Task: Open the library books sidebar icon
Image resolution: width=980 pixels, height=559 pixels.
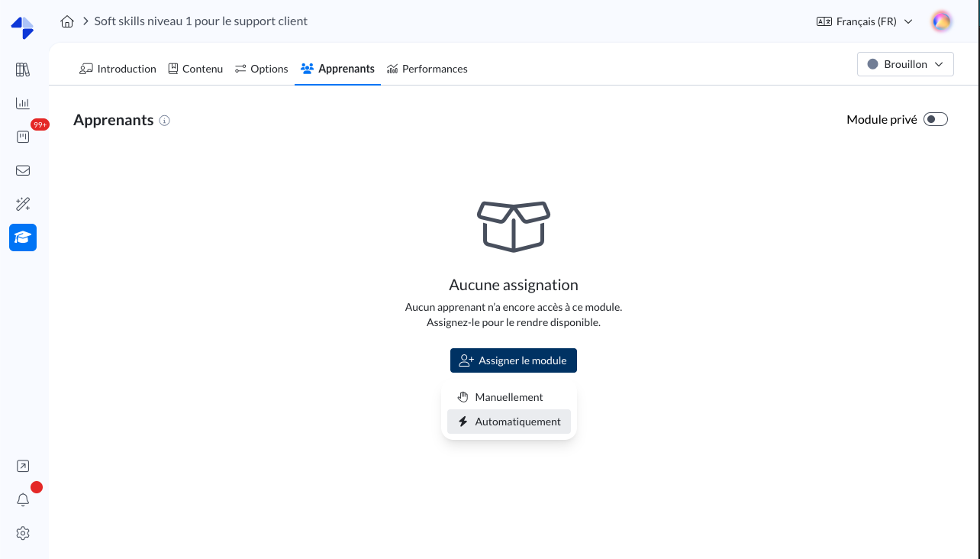Action: click(23, 70)
